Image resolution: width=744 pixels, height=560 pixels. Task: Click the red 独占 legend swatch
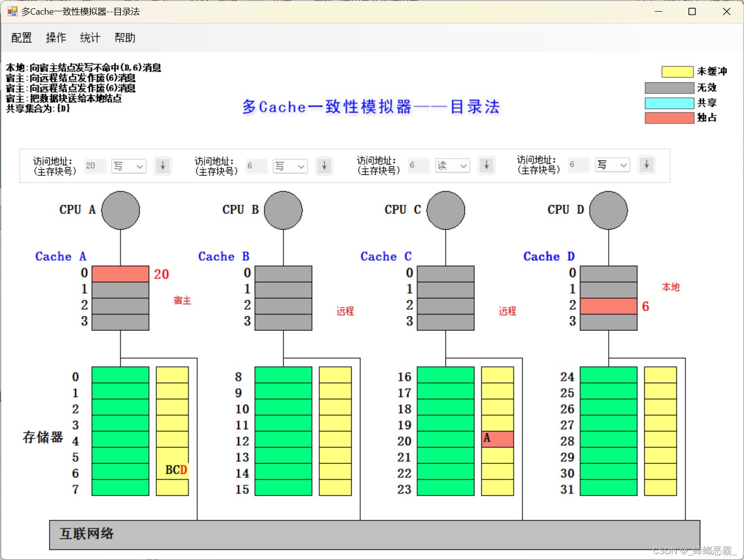point(669,118)
